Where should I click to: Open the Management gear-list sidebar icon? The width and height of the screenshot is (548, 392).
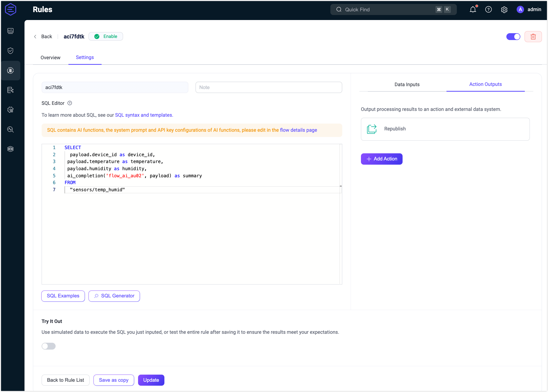11,110
